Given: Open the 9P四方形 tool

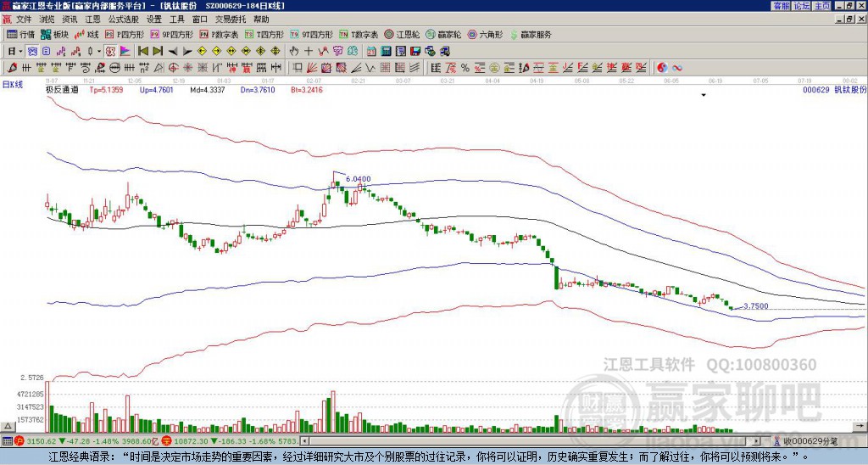Looking at the screenshot, I should pos(171,34).
